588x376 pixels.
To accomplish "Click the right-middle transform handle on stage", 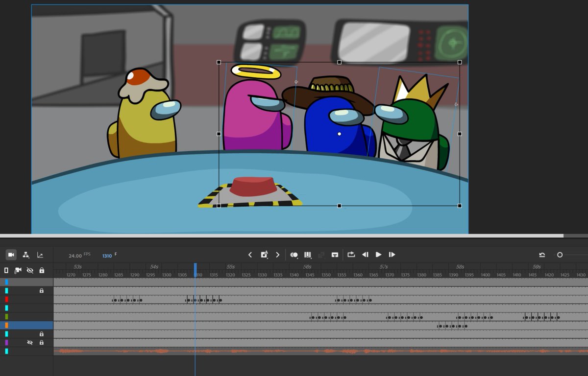I will click(x=460, y=134).
